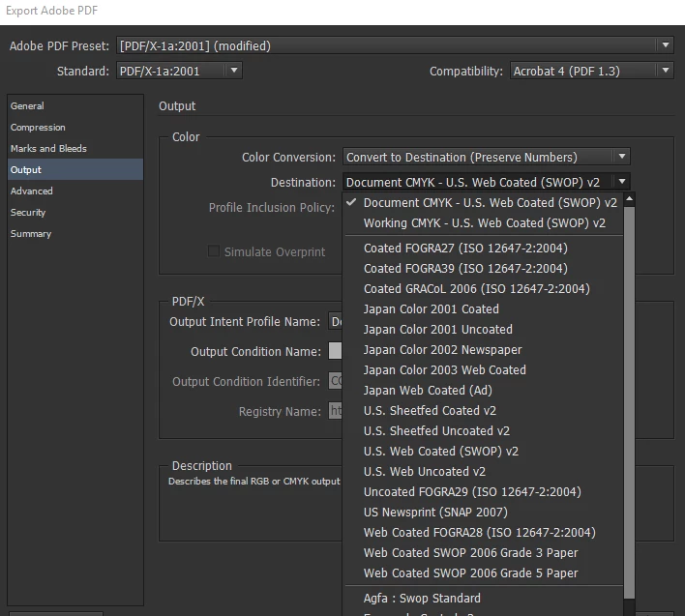The height and width of the screenshot is (616, 685).
Task: Enable the Simulate Overprint checkbox
Action: point(214,251)
